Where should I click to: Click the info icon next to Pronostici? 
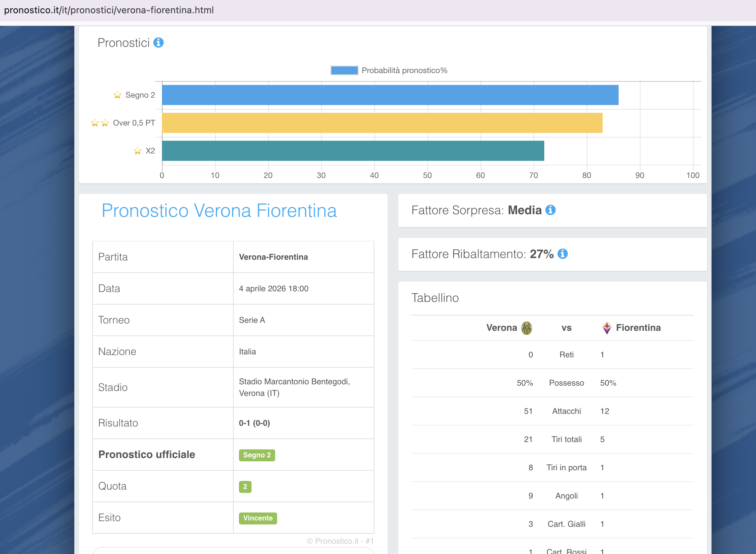pos(158,43)
